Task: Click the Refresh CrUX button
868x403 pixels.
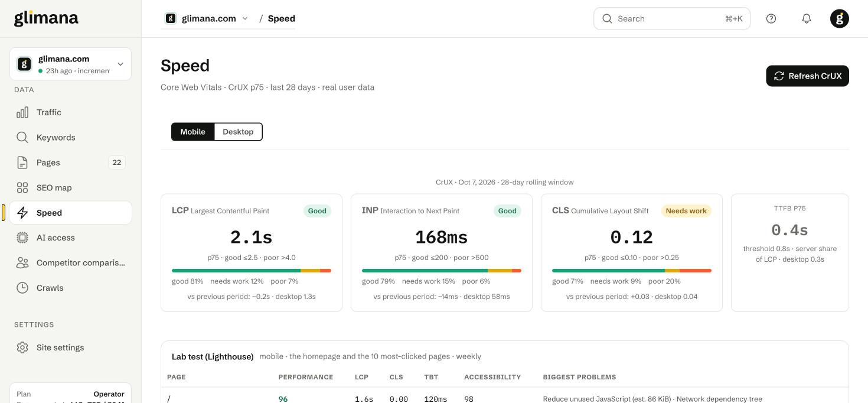Action: click(x=807, y=76)
